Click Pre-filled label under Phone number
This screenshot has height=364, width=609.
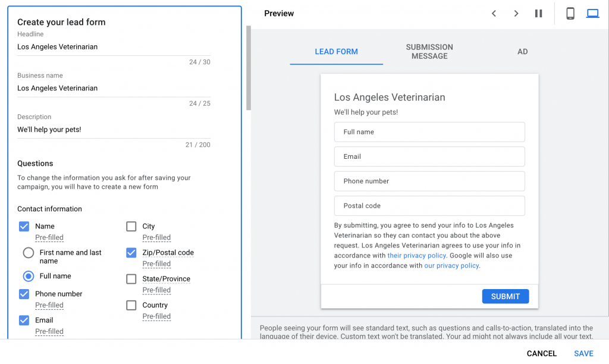(49, 305)
